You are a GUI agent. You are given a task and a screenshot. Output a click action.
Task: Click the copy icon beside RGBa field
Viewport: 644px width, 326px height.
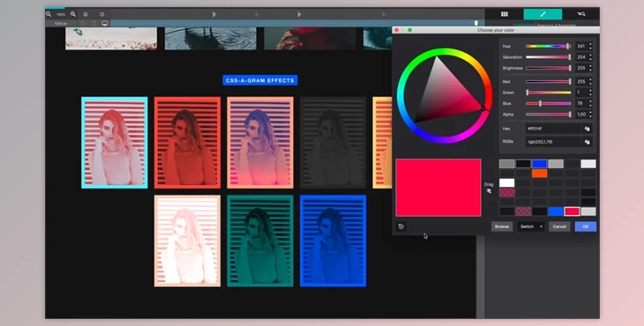[587, 142]
